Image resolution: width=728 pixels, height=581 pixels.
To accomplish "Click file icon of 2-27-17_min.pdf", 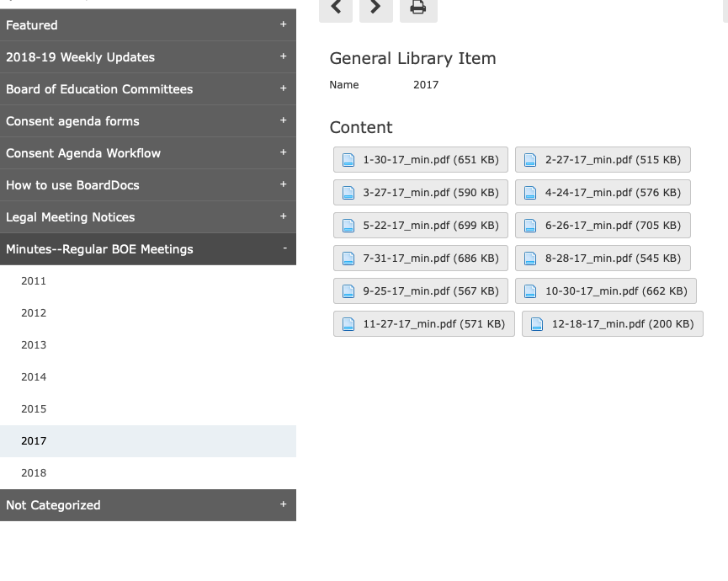I will 530,160.
